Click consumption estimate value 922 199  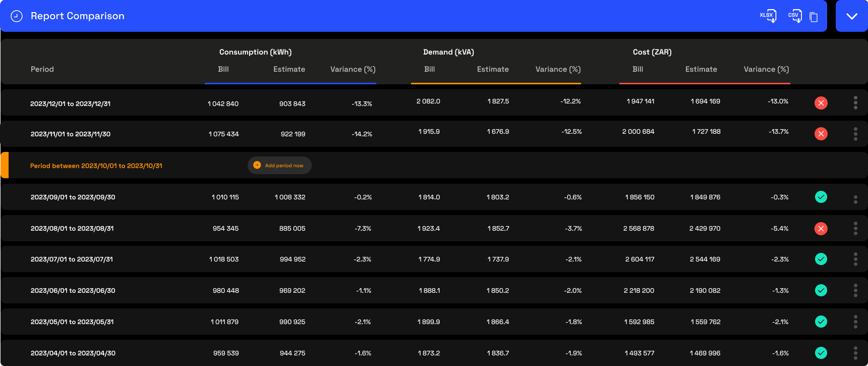coord(293,134)
